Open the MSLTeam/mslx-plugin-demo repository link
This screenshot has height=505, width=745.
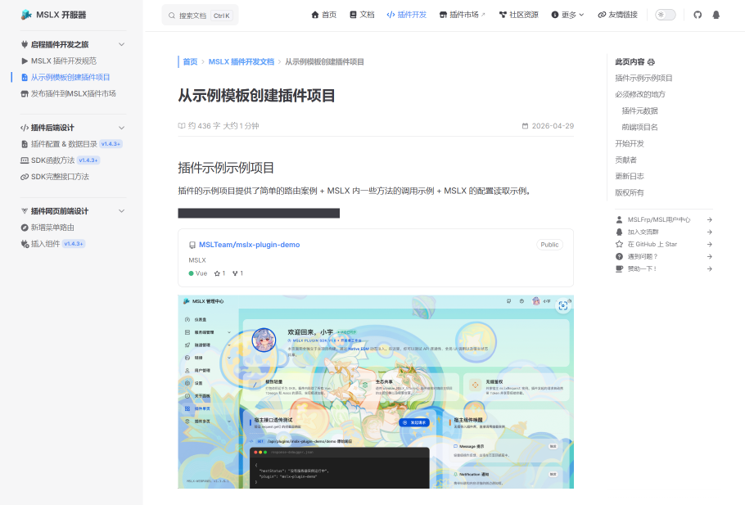click(x=249, y=245)
